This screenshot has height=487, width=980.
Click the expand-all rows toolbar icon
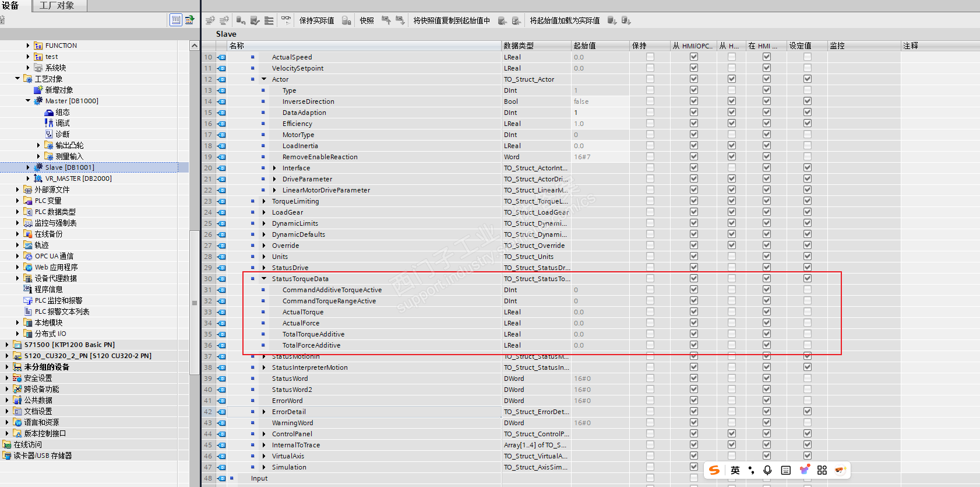(269, 20)
